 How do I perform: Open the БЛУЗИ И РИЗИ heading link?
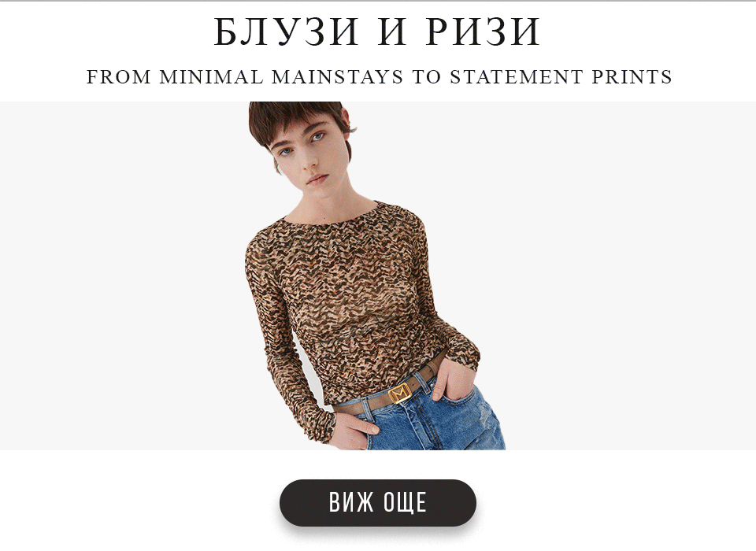pos(377,31)
